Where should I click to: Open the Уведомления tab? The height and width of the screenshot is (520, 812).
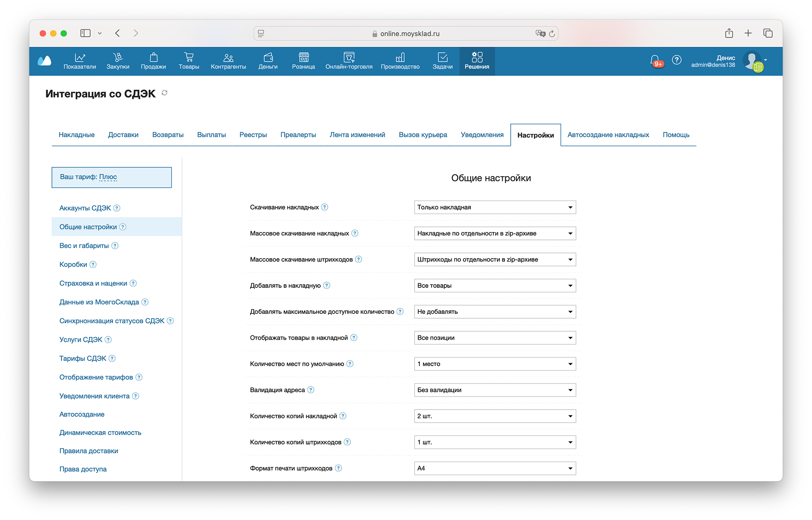[x=482, y=134]
